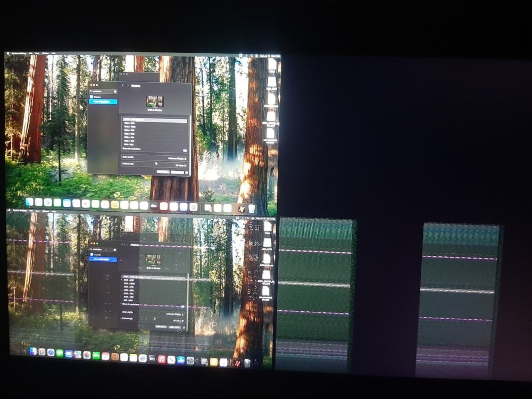The height and width of the screenshot is (399, 532).
Task: Select Displays in upper Settings sidebar results
Action: pyautogui.click(x=96, y=97)
